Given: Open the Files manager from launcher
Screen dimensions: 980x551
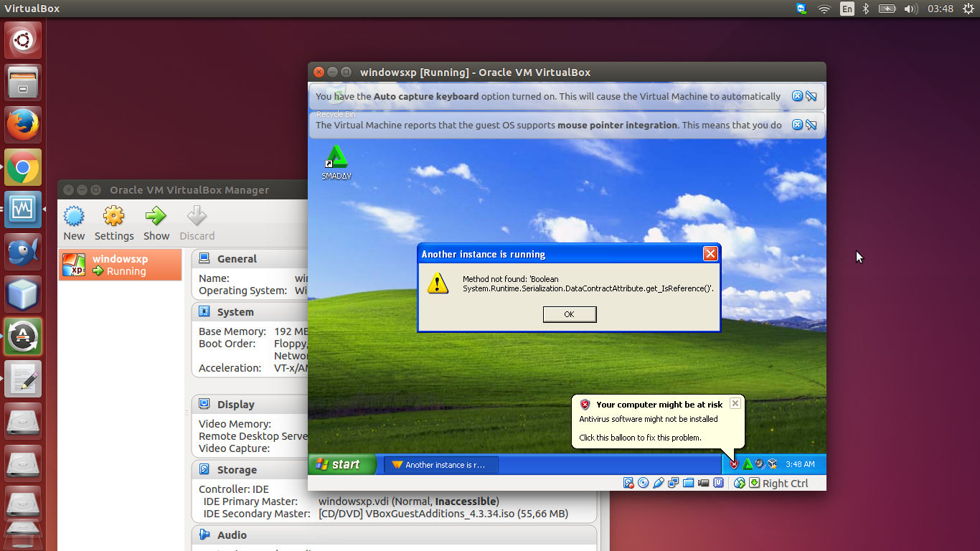Looking at the screenshot, I should coord(23,82).
